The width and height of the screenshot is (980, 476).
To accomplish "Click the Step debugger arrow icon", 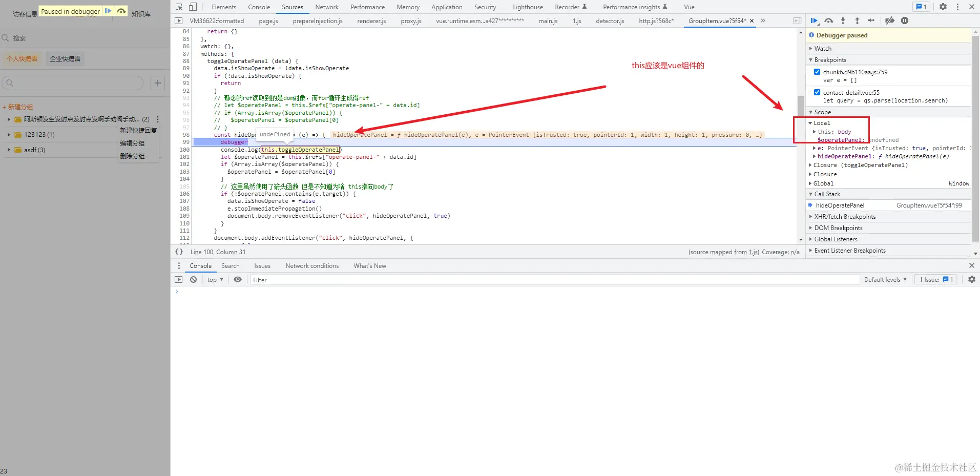I will click(x=871, y=20).
